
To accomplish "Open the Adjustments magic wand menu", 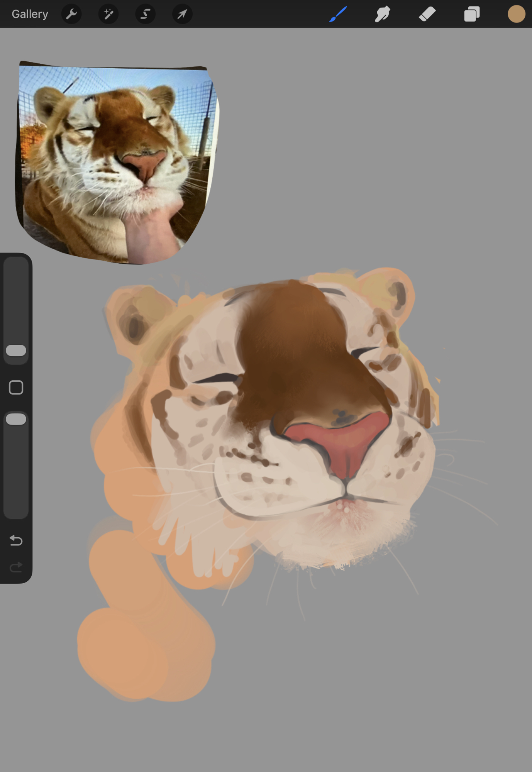I will pyautogui.click(x=108, y=14).
